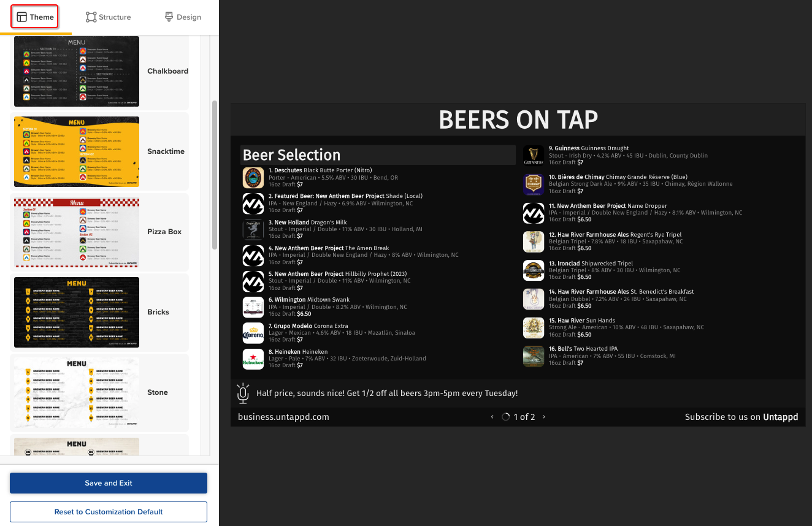The image size is (812, 526).
Task: Click the Pizza Box theme label
Action: (164, 232)
